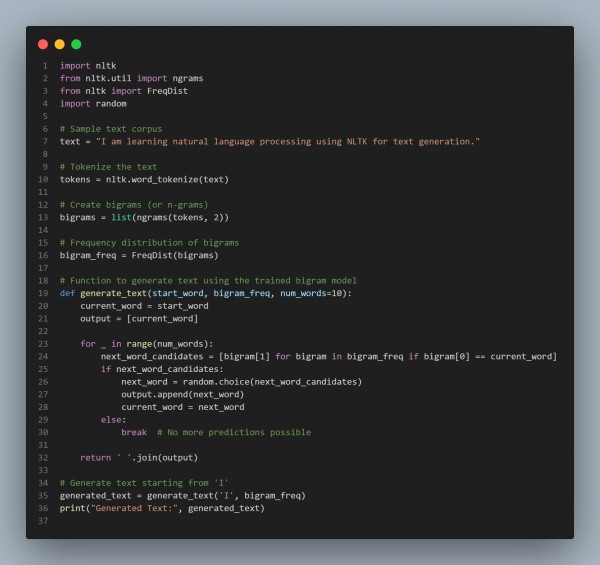The image size is (600, 565).
Task: Click 'bigram[0] == current_word' on line 24
Action: tap(488, 357)
